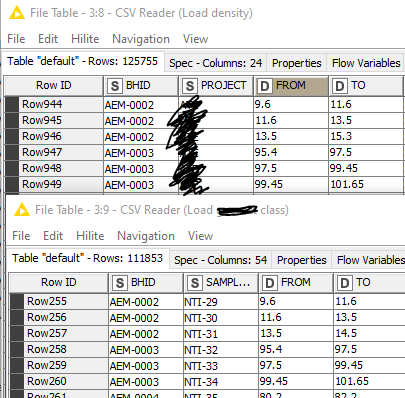Image resolution: width=405 pixels, height=398 pixels.
Task: Switch to the Spec - Columns: 54 tab
Action: coord(221,260)
